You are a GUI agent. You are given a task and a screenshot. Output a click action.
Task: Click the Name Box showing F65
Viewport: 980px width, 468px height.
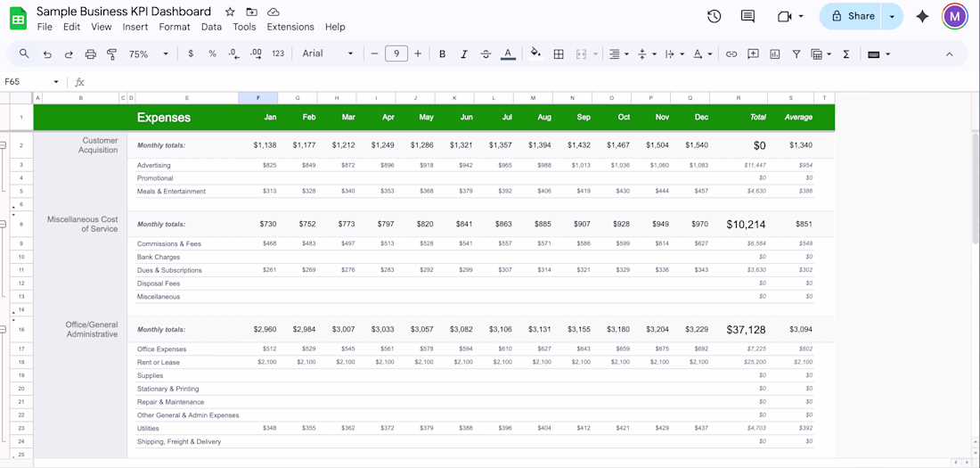pos(27,82)
